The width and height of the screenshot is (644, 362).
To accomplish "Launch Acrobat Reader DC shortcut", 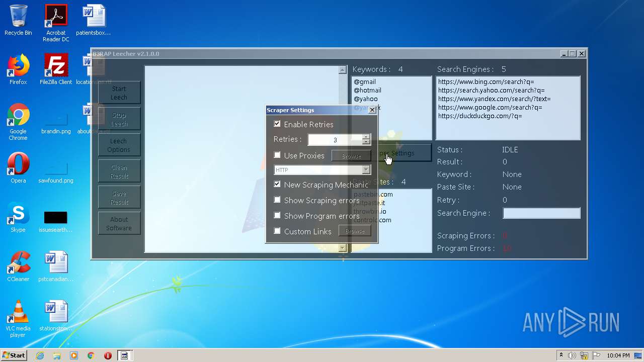I will [x=56, y=23].
